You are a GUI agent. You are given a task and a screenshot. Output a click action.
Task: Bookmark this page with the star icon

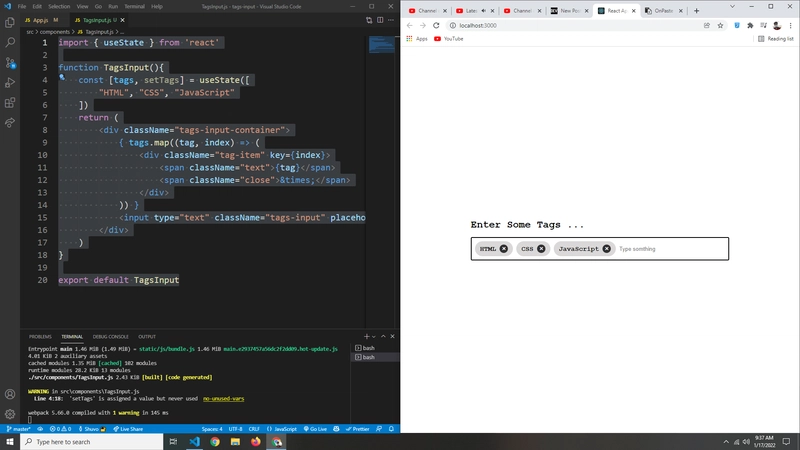point(720,25)
